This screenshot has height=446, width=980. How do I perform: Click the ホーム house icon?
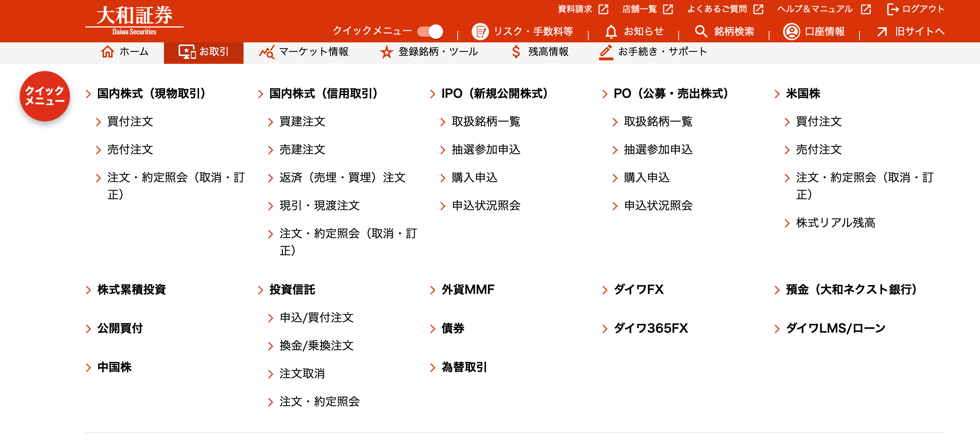coord(107,51)
